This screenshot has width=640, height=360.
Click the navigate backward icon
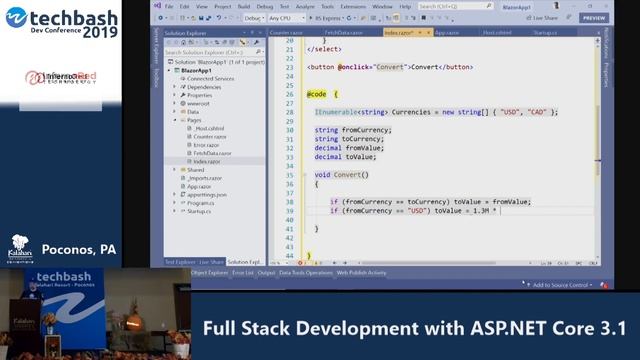pyautogui.click(x=160, y=18)
